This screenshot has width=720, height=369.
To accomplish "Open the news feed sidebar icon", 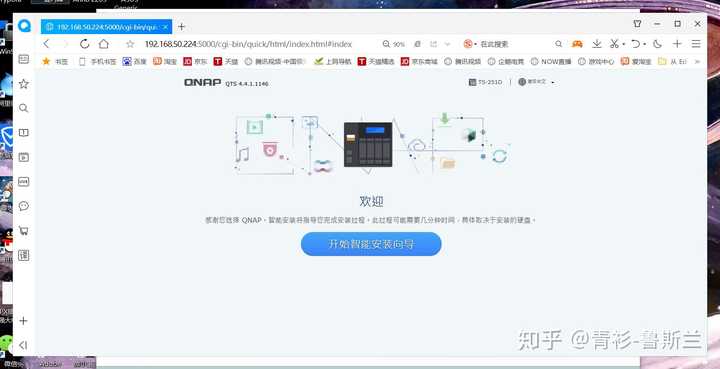I will point(23,59).
